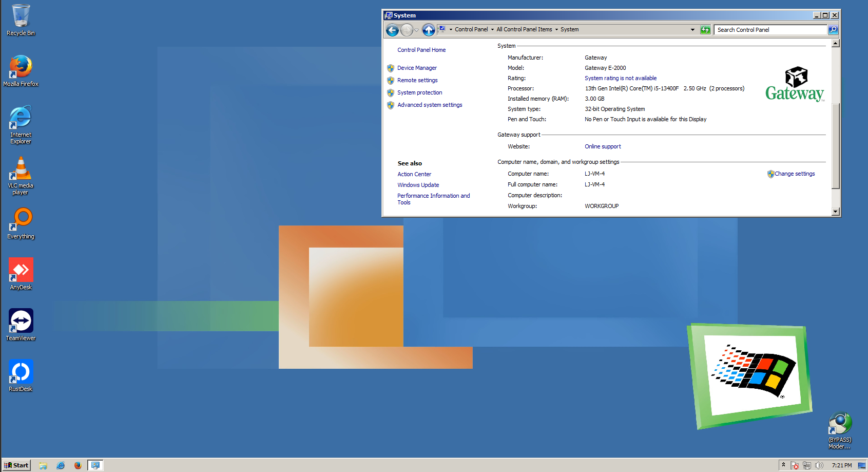Viewport: 868px width, 472px height.
Task: Open Action Center flag icon in tray
Action: [x=795, y=465]
